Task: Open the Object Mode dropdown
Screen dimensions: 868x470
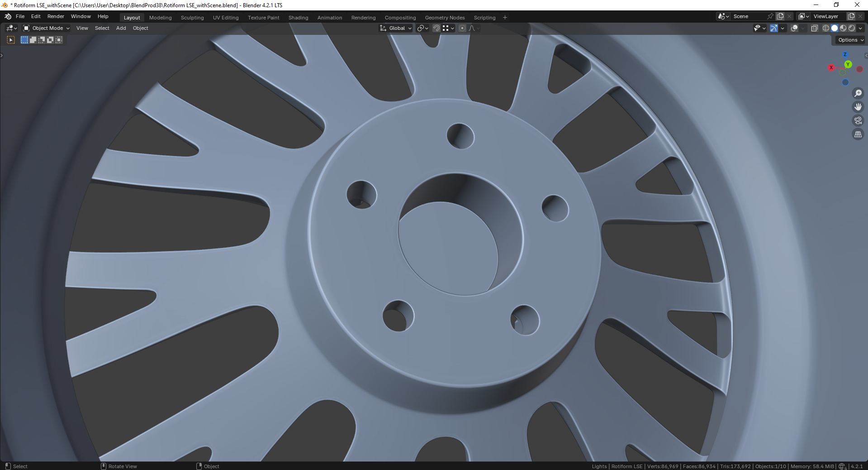Action: pyautogui.click(x=46, y=28)
